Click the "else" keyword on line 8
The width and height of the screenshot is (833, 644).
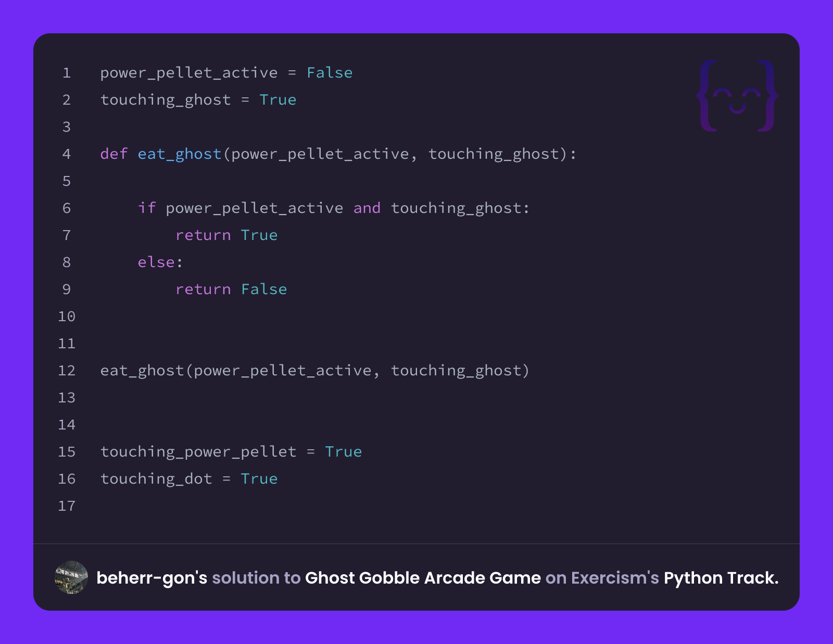coord(156,262)
